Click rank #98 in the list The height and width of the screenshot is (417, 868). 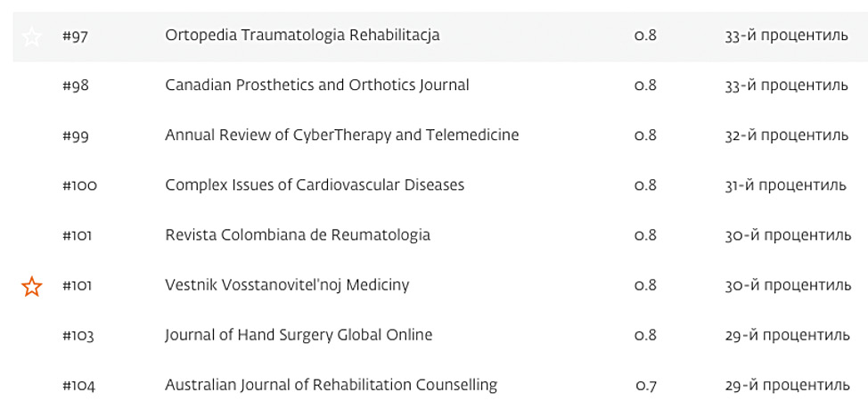(x=76, y=86)
